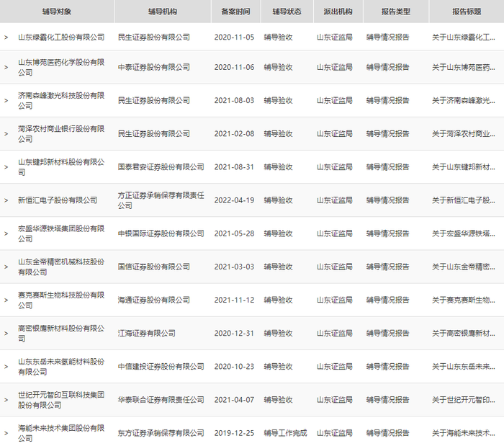The height and width of the screenshot is (446, 504).
Task: Click institution 中银国际证券股份有限公司
Action: point(161,233)
